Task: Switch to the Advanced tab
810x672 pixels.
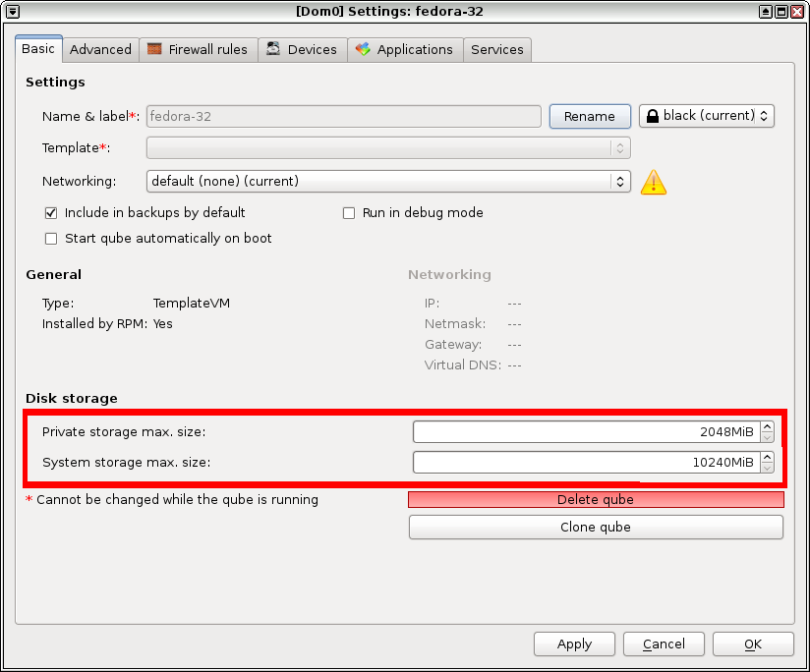Action: (100, 48)
